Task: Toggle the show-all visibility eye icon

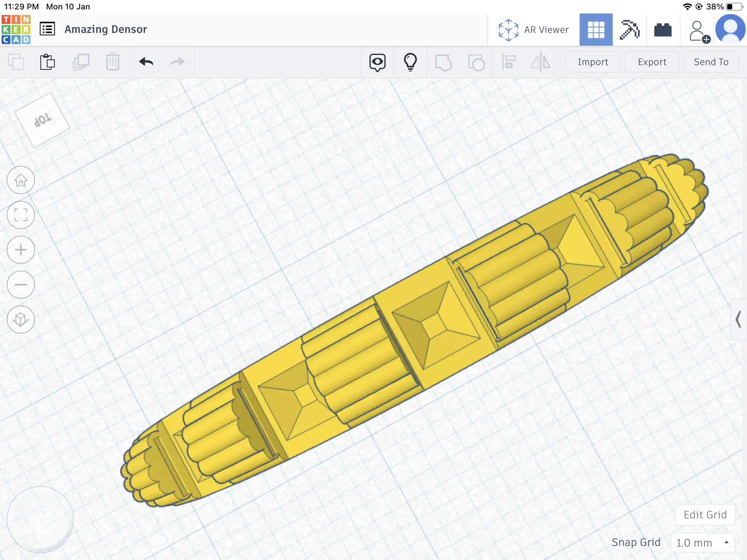Action: [377, 62]
